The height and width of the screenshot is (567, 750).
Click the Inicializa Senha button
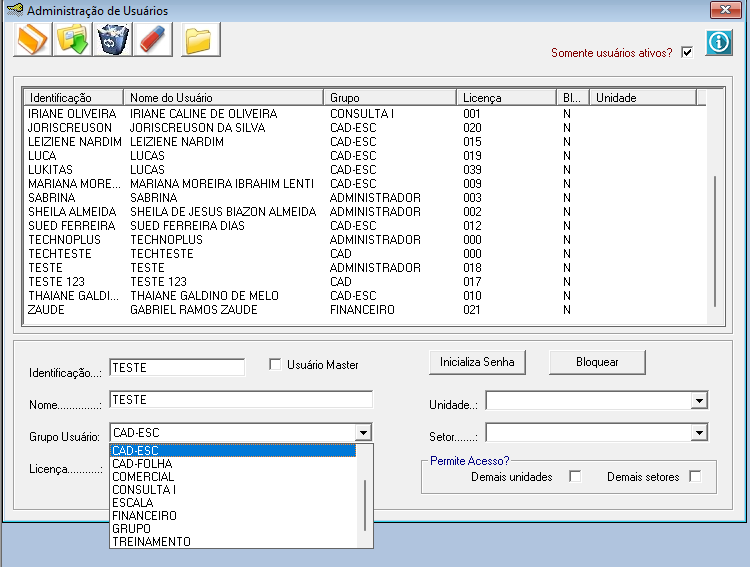click(477, 362)
